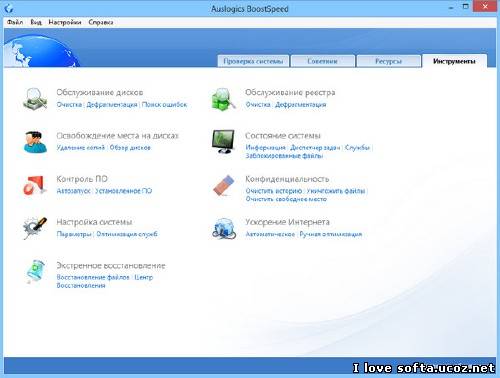Click the Информация link

[266, 147]
